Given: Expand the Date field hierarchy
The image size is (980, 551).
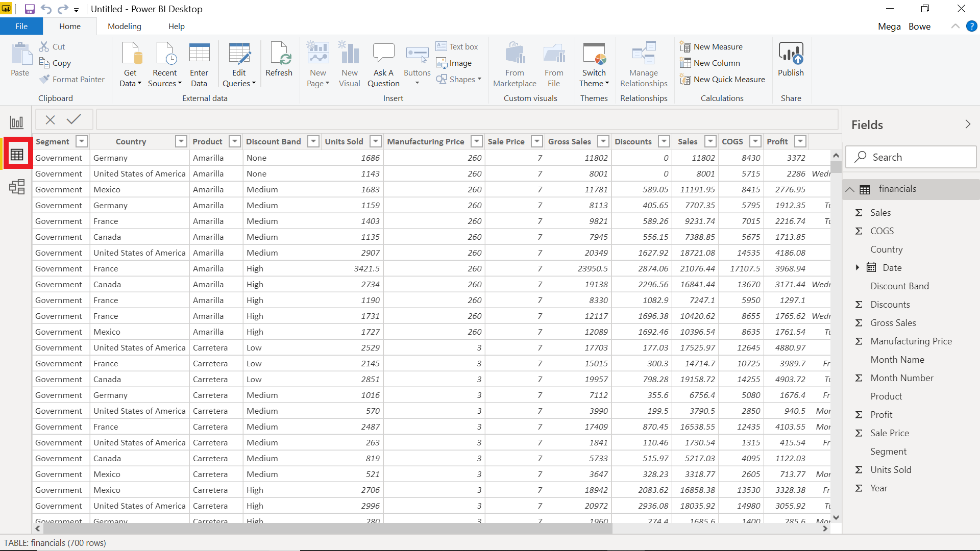Looking at the screenshot, I should [x=857, y=267].
